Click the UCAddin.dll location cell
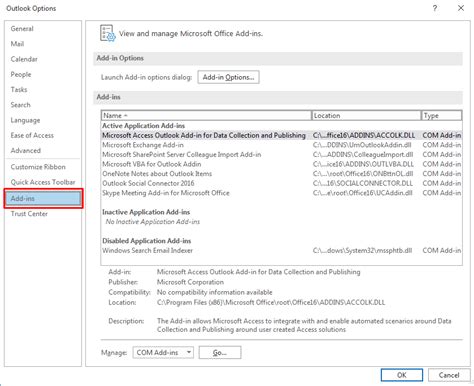This screenshot has height=386, width=474. tap(363, 193)
